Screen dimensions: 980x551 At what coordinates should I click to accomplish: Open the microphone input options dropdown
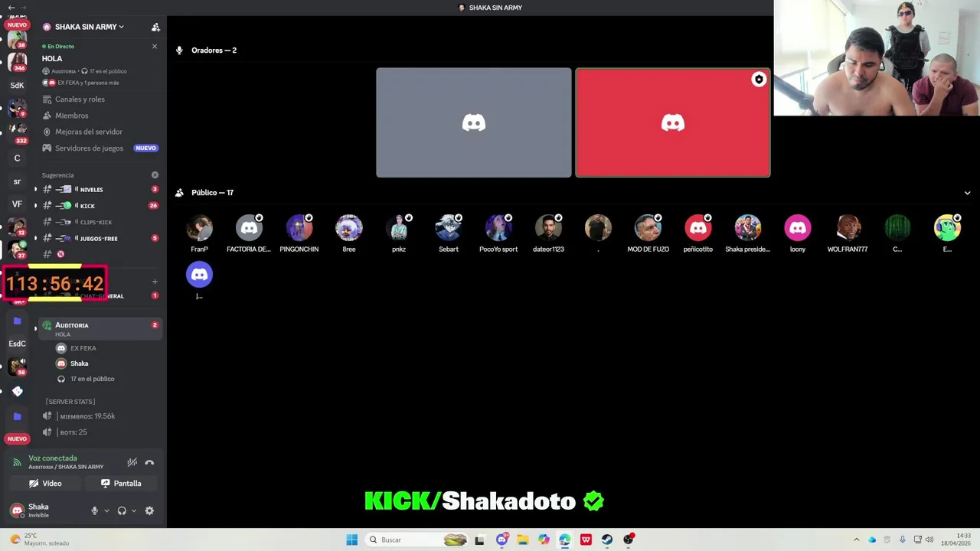click(x=106, y=510)
